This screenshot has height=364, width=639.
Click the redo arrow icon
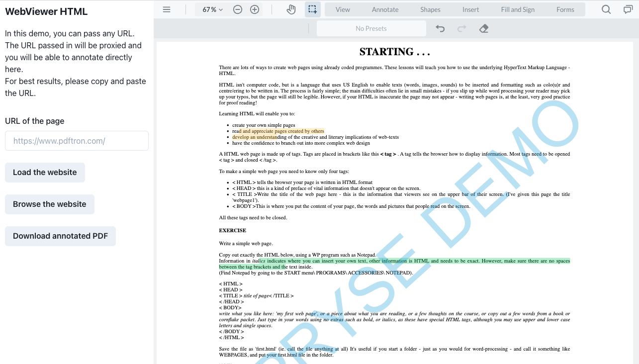pos(462,28)
